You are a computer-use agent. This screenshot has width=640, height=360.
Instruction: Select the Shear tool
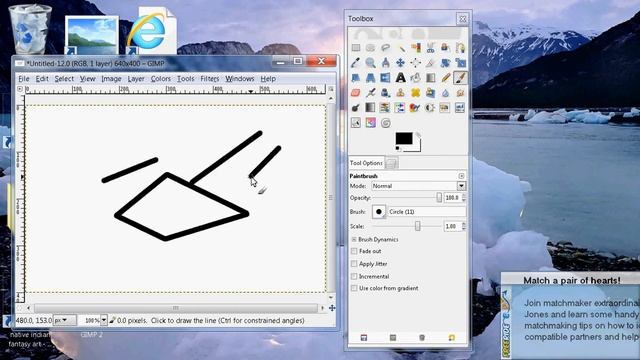click(x=356, y=78)
